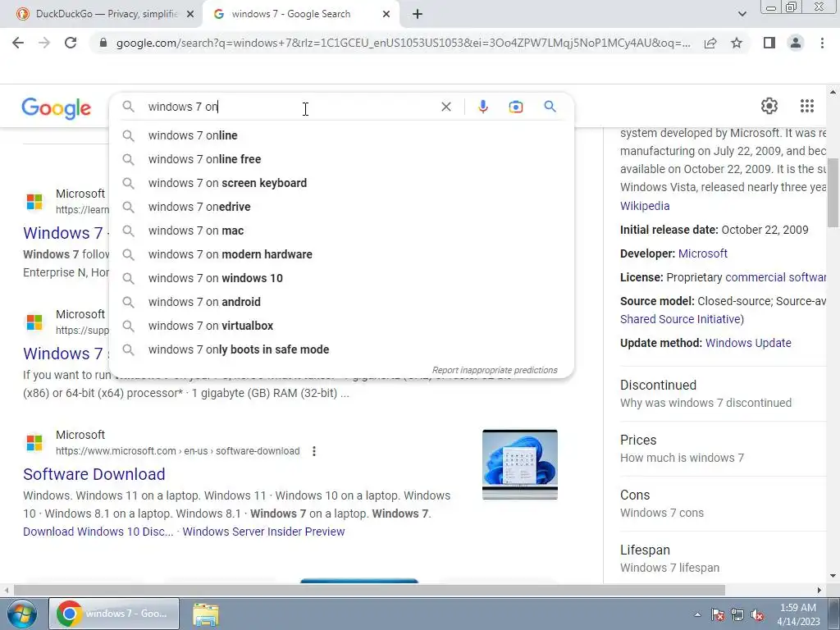Pick suggestion 'windows 7 onedrive'
The image size is (840, 630).
pos(341,207)
